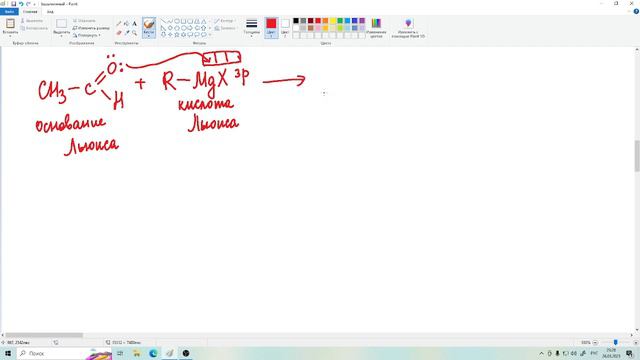The image size is (640, 360).
Task: Expand the shapes gallery more arrow
Action: click(x=210, y=35)
